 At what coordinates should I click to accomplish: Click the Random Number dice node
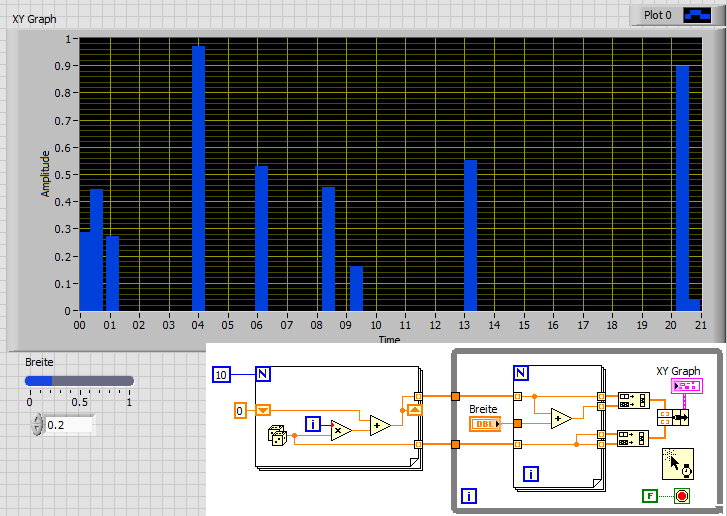click(x=276, y=436)
